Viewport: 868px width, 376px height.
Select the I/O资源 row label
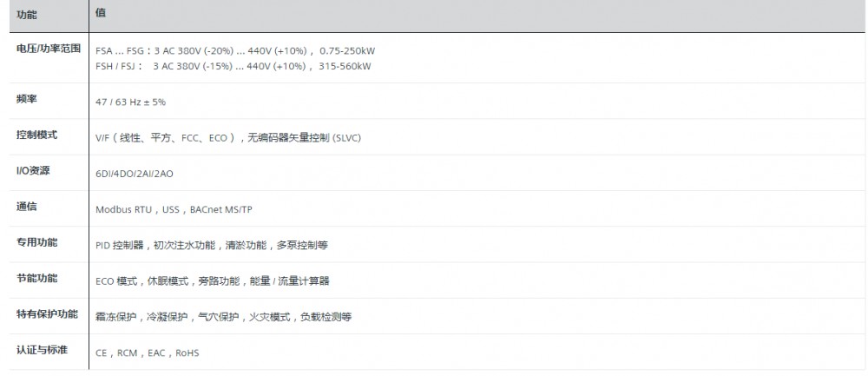(33, 171)
